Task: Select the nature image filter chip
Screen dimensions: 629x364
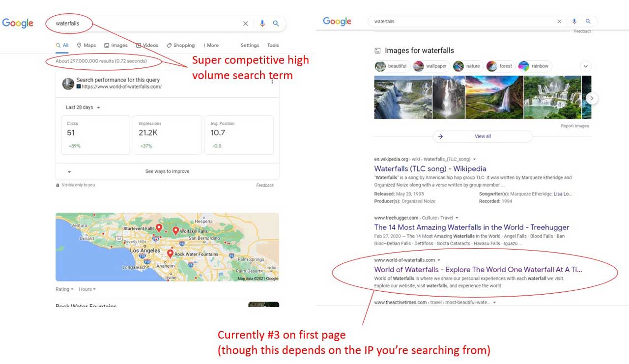Action: [467, 66]
